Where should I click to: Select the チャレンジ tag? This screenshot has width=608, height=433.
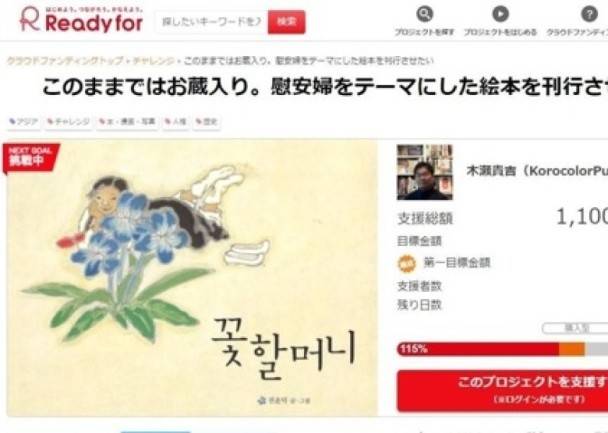(x=68, y=122)
